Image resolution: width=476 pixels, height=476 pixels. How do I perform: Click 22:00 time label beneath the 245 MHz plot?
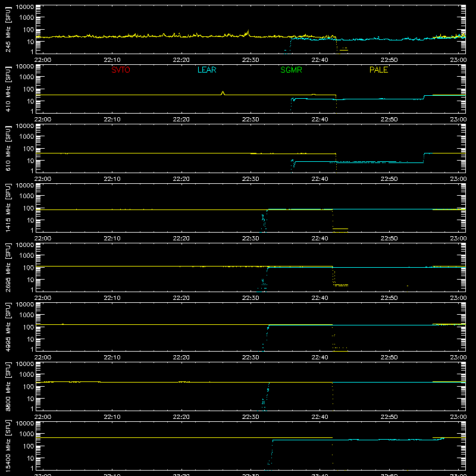click(42, 60)
